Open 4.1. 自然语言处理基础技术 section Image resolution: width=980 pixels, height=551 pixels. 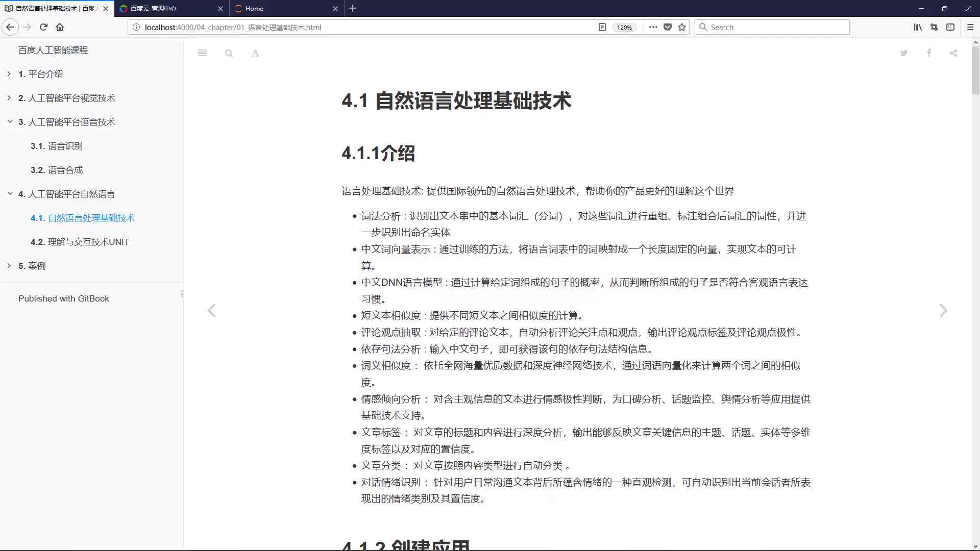(83, 218)
